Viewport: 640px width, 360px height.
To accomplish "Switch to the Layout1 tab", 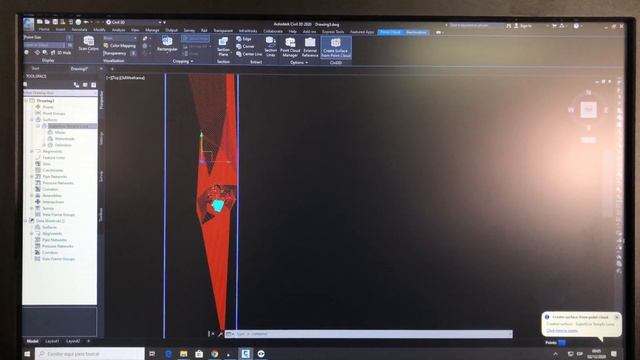I will click(x=52, y=341).
